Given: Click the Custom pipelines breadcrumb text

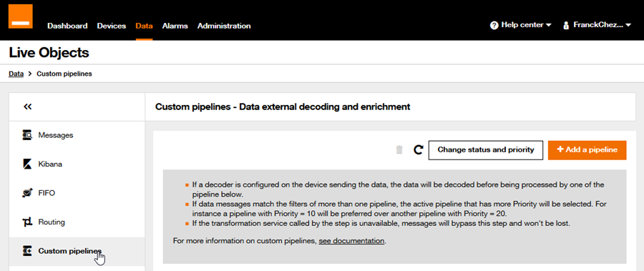Looking at the screenshot, I should click(64, 74).
